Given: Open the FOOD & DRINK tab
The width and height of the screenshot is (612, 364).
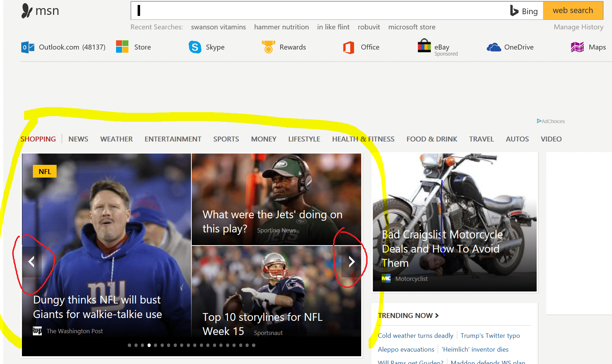Looking at the screenshot, I should [432, 139].
